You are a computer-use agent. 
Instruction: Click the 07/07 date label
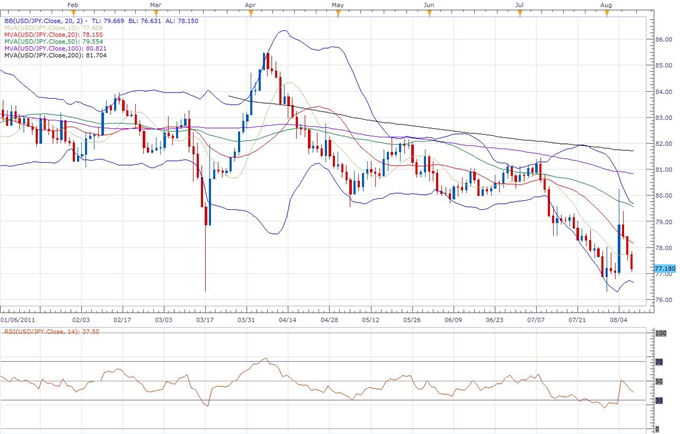(536, 320)
